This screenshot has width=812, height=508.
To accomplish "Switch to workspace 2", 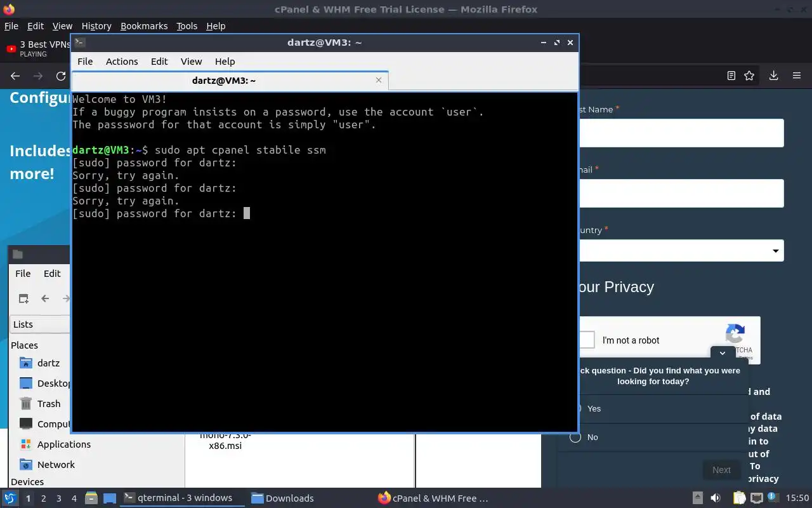I will click(x=43, y=498).
